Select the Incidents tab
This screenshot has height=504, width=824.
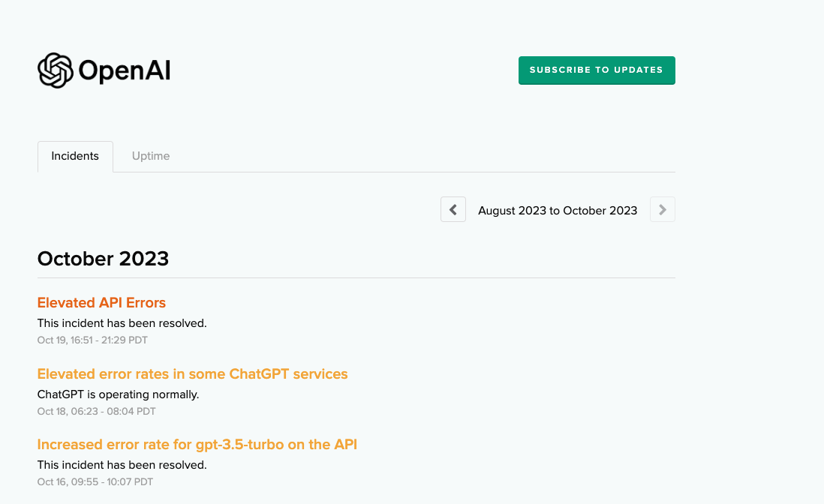pos(75,156)
